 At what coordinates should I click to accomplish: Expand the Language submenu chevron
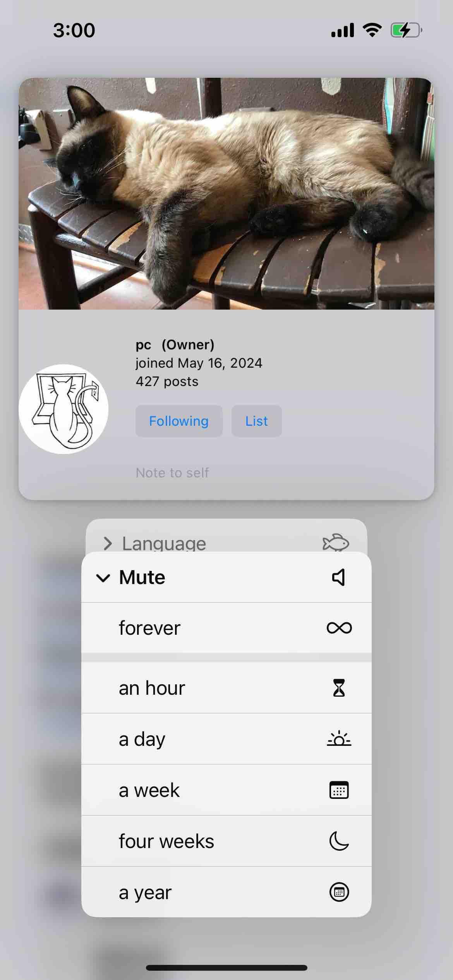108,543
